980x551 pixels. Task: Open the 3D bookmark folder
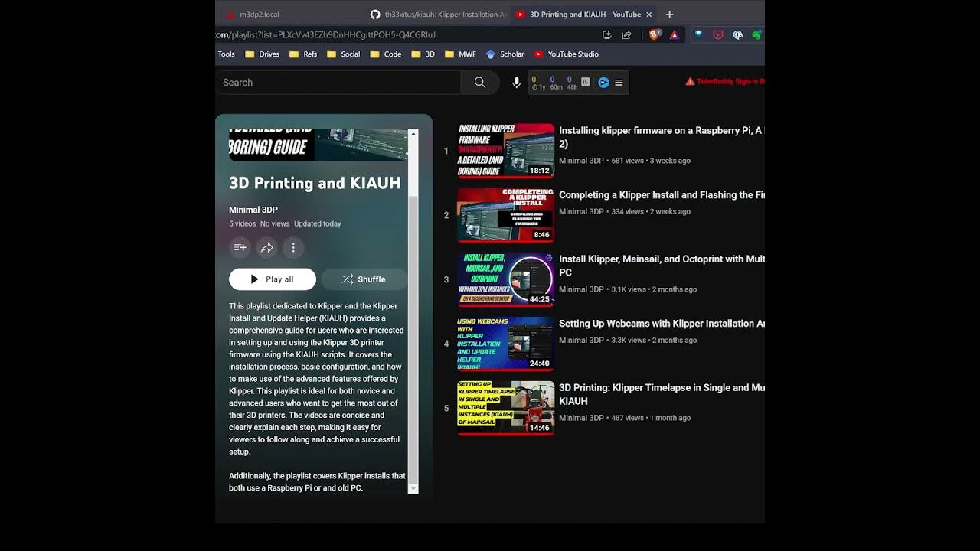[x=423, y=54]
